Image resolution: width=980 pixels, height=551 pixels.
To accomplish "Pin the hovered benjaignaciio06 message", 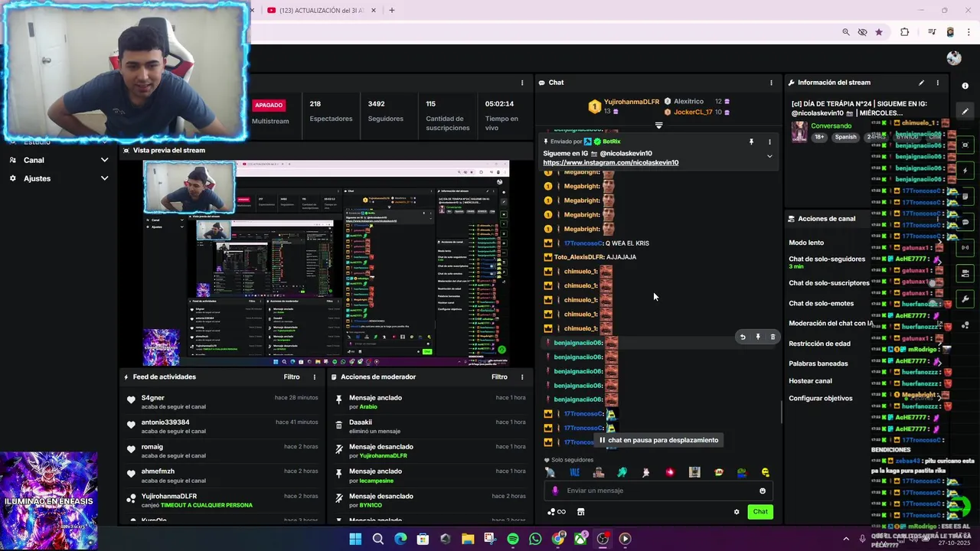I will (758, 337).
